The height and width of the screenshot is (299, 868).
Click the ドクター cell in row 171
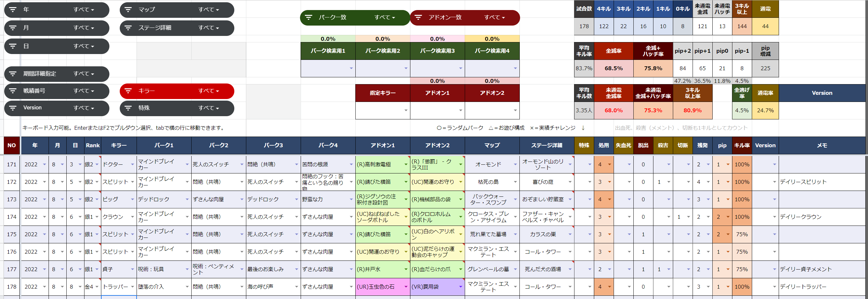(x=119, y=164)
